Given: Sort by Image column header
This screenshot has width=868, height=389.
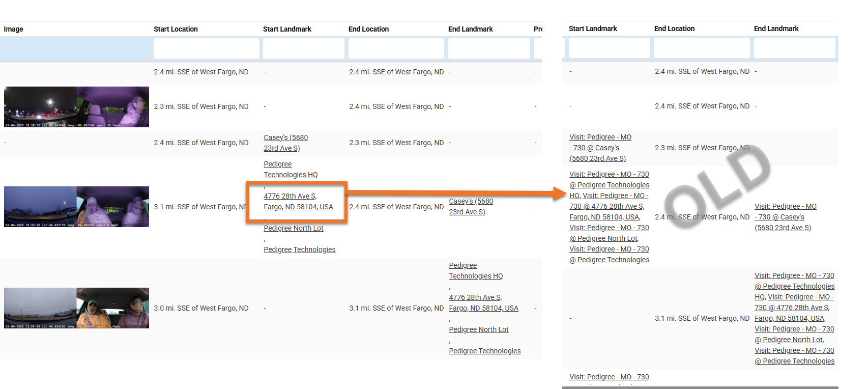Looking at the screenshot, I should [x=13, y=29].
